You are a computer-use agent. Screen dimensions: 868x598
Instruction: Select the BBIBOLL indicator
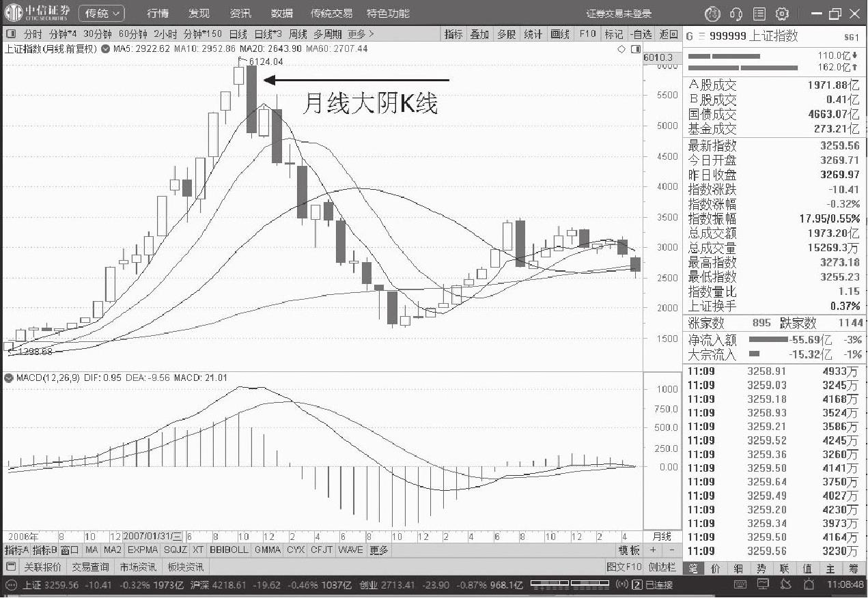click(229, 550)
